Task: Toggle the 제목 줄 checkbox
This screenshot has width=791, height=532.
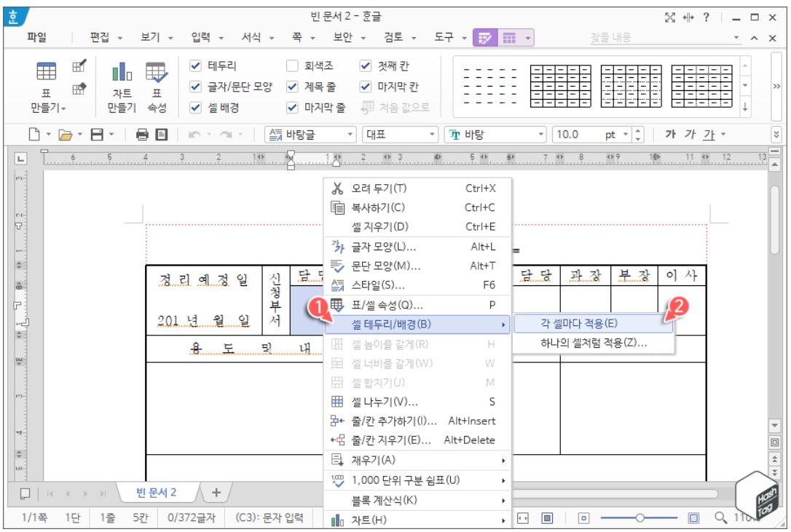Action: 292,87
